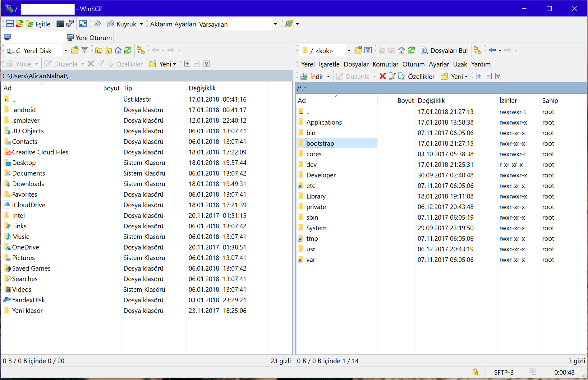Image resolution: width=588 pixels, height=380 pixels.
Task: Open the İşaretle menu
Action: coord(329,64)
